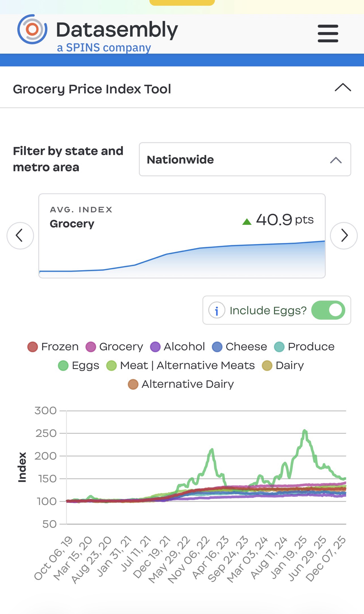The width and height of the screenshot is (364, 614).
Task: Click the Include Eggs info icon
Action: click(216, 310)
